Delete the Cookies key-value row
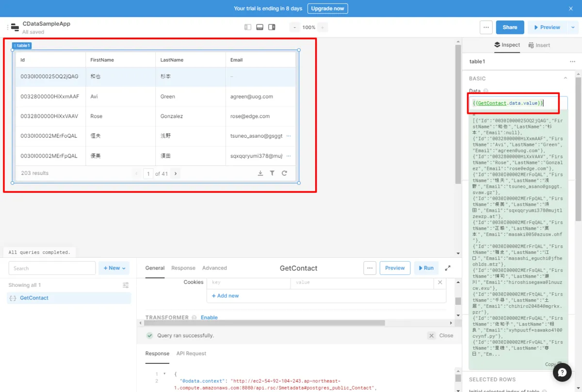This screenshot has width=582, height=392. (x=440, y=282)
